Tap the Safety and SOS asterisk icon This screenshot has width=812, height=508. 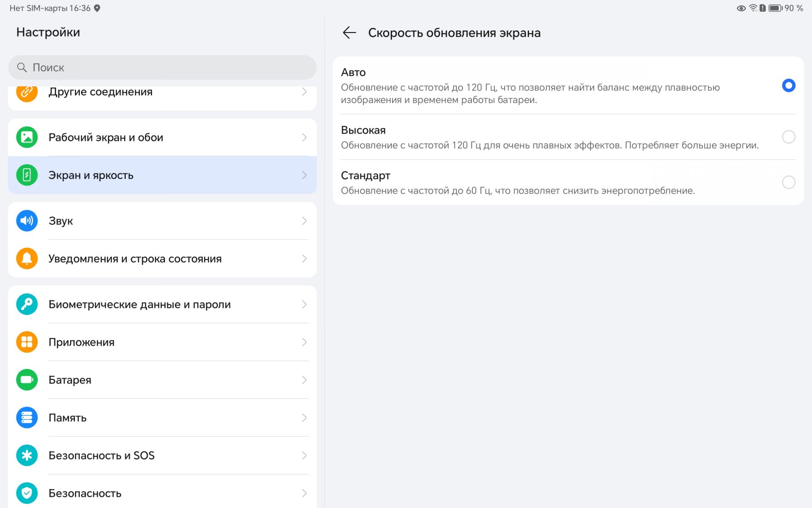(x=27, y=456)
